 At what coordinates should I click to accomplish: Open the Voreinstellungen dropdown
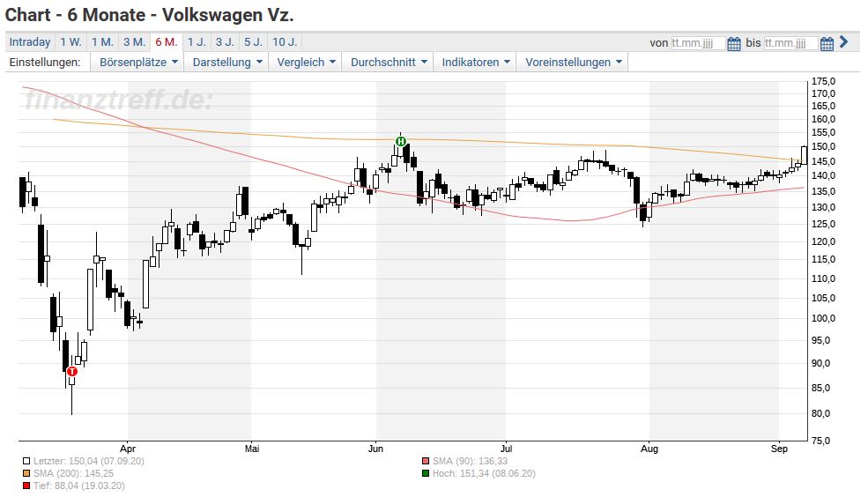click(574, 62)
